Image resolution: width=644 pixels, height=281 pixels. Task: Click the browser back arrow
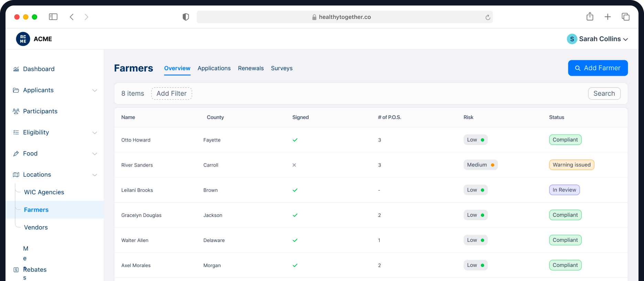(72, 17)
